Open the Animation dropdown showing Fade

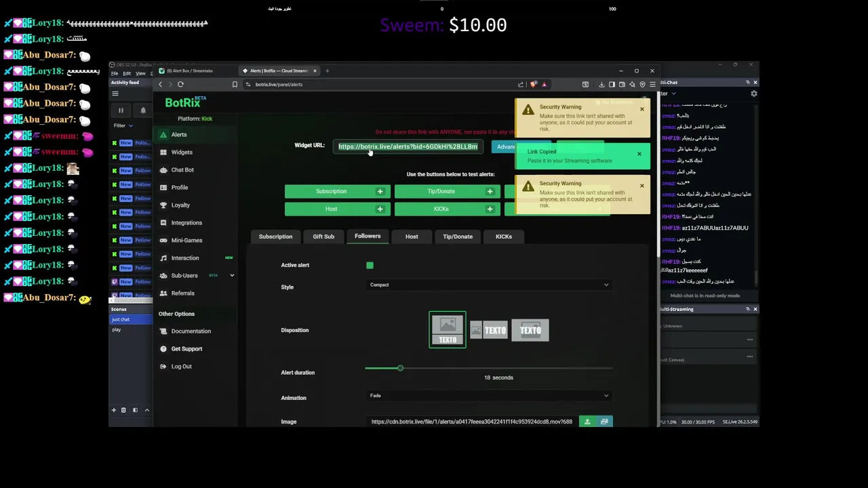click(488, 396)
